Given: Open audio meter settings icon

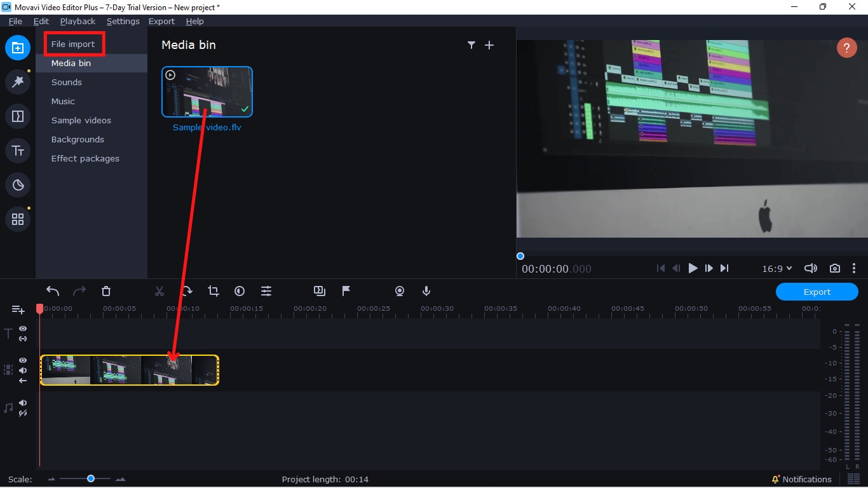Looking at the screenshot, I should tap(853, 479).
